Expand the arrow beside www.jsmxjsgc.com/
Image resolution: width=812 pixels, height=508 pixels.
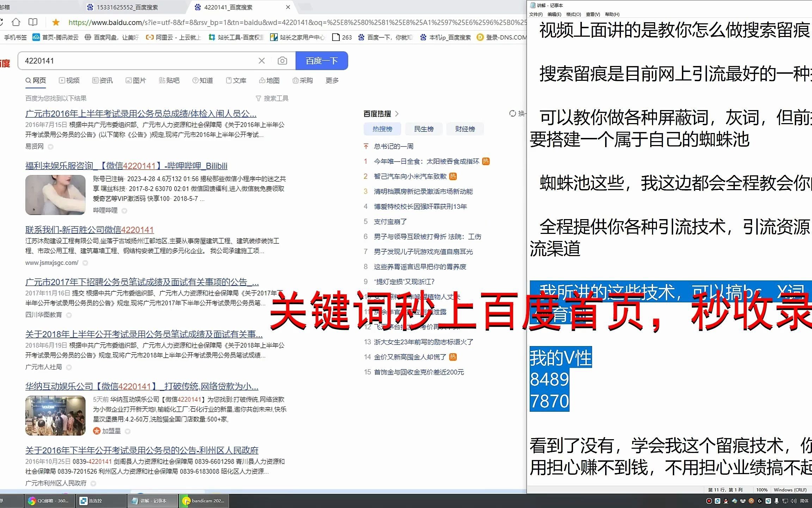point(85,263)
